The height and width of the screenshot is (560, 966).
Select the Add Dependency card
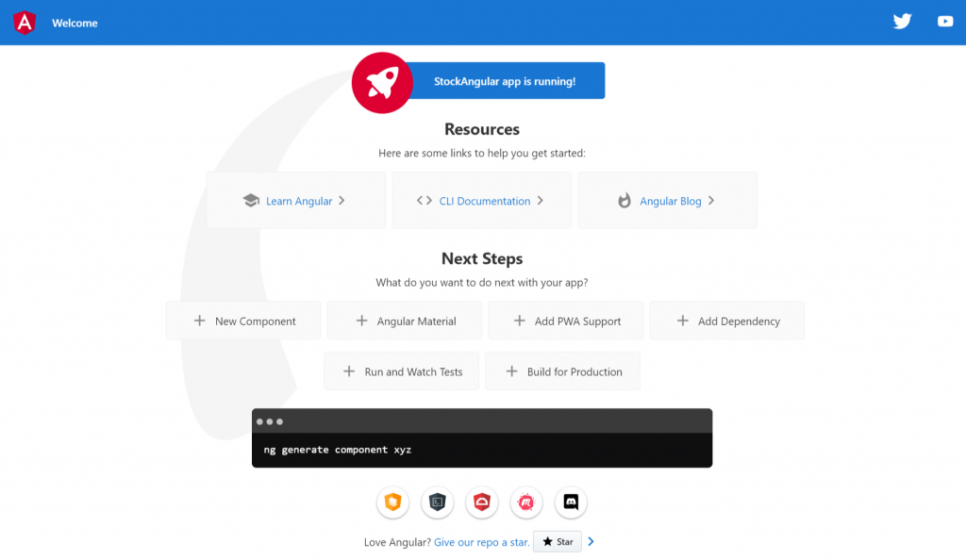727,320
